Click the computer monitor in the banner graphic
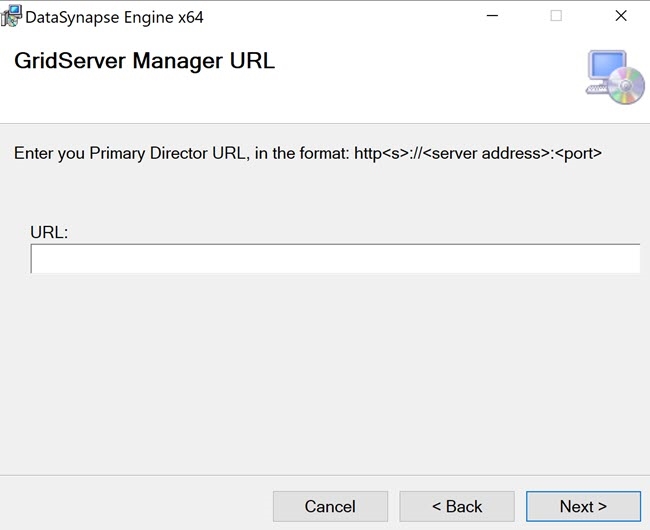Image resolution: width=650 pixels, height=530 pixels. click(x=605, y=70)
